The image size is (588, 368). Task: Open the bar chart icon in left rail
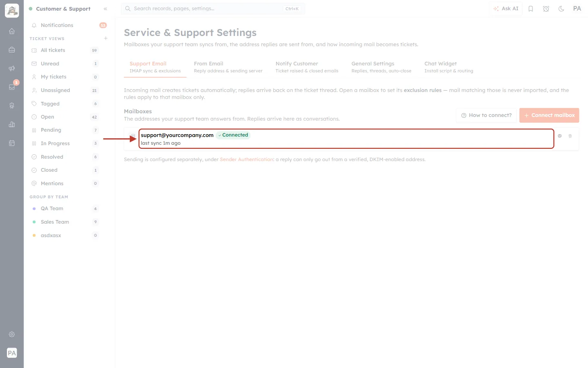click(12, 124)
